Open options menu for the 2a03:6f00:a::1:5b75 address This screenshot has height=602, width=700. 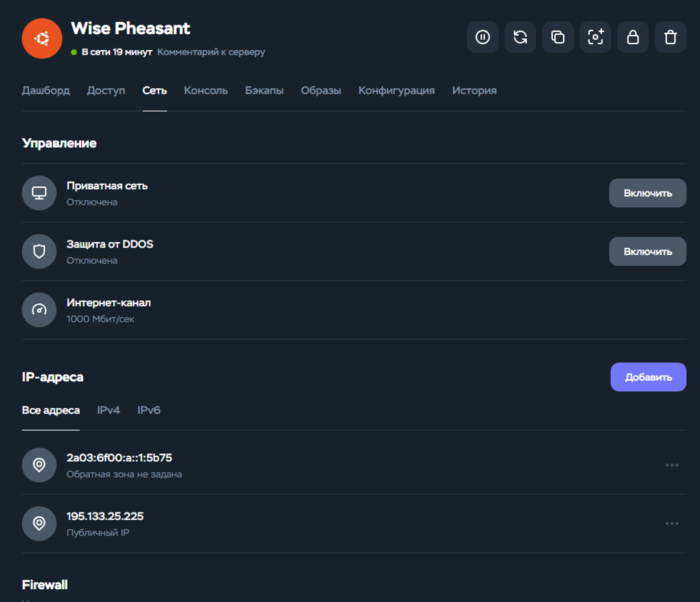[672, 465]
